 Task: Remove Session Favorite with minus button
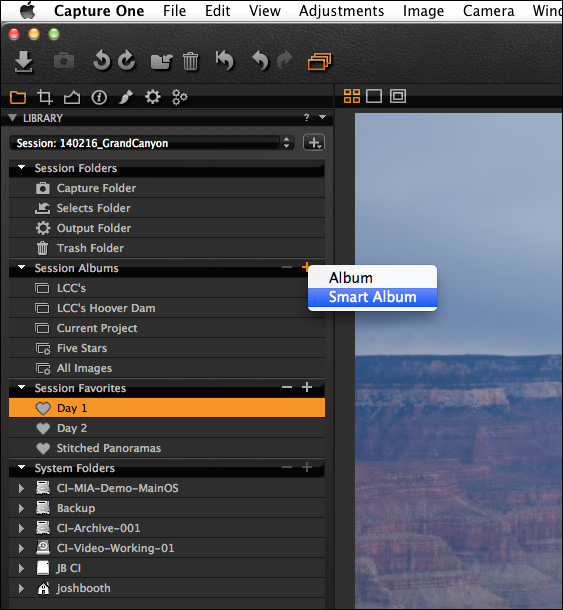click(x=287, y=387)
